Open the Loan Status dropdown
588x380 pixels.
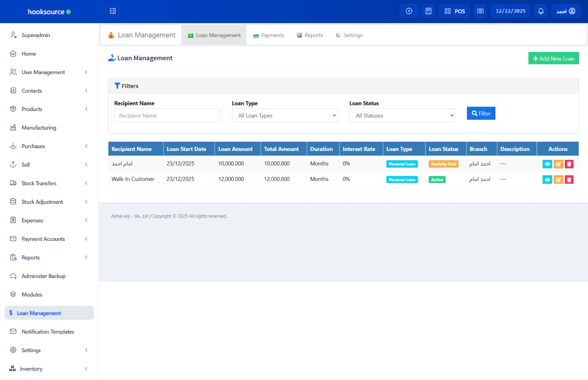(x=402, y=115)
